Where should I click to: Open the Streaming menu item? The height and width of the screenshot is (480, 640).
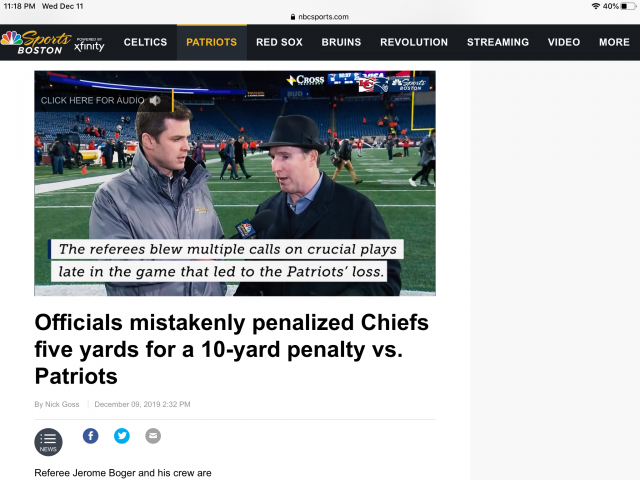pos(497,42)
